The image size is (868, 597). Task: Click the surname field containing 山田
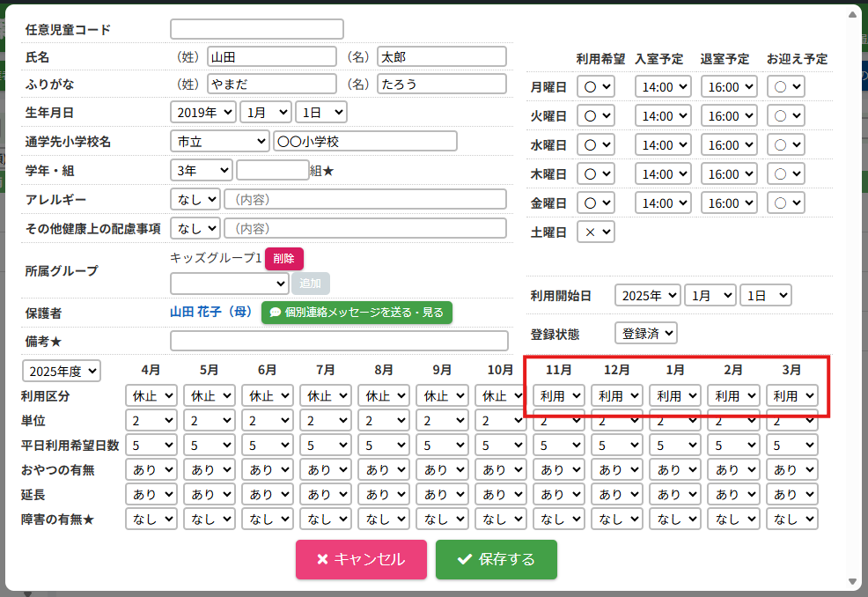[272, 56]
